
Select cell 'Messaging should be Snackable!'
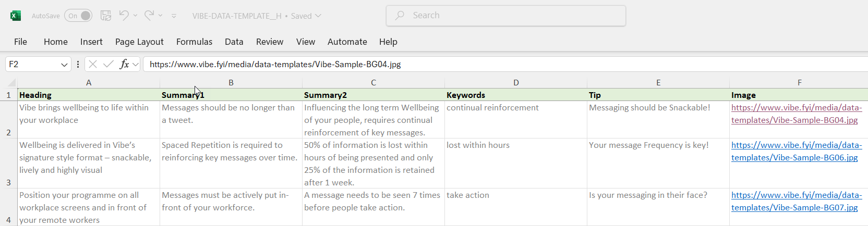click(658, 120)
